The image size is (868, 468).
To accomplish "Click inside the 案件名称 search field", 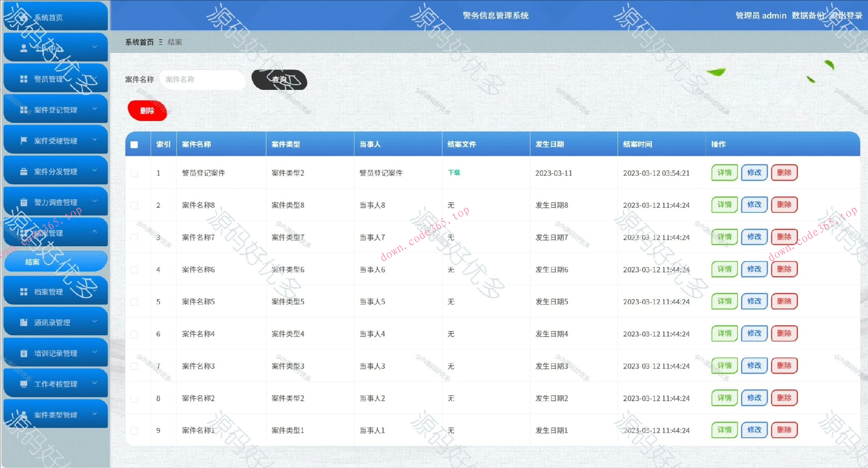I will tap(203, 80).
